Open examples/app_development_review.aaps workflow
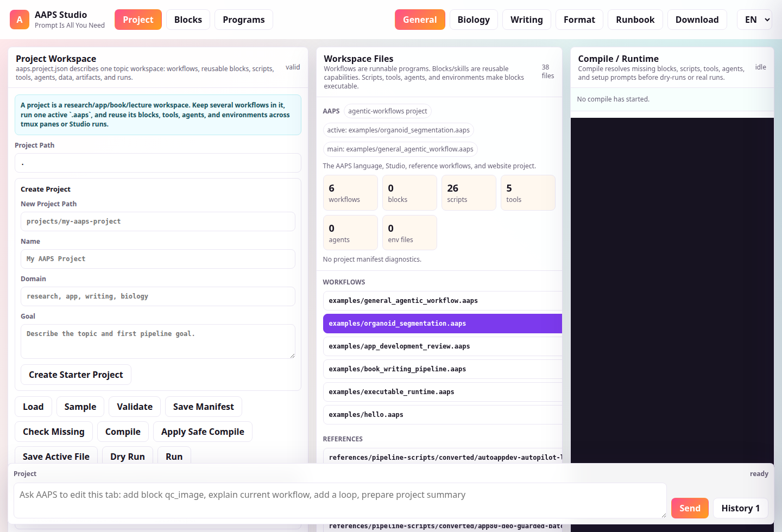 pos(443,346)
